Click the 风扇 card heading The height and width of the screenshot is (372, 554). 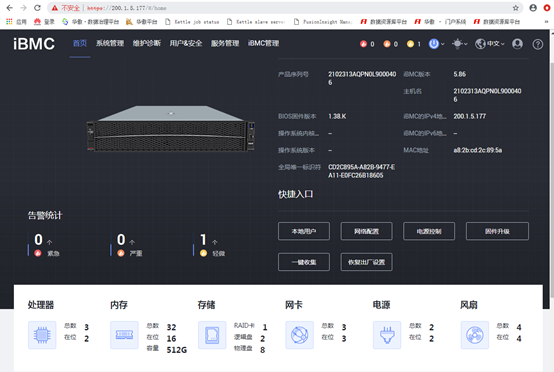[x=469, y=305]
